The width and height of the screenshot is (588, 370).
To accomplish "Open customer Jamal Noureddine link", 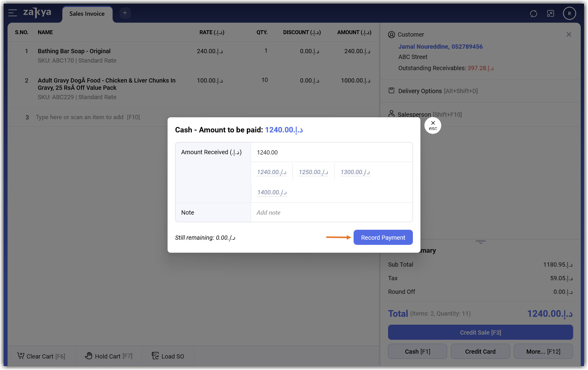I will tap(440, 47).
